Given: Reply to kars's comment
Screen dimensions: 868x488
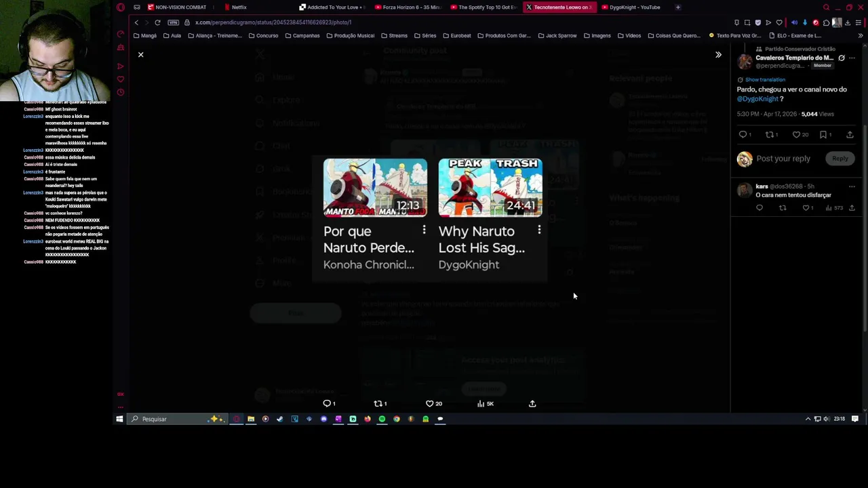Looking at the screenshot, I should tap(759, 208).
